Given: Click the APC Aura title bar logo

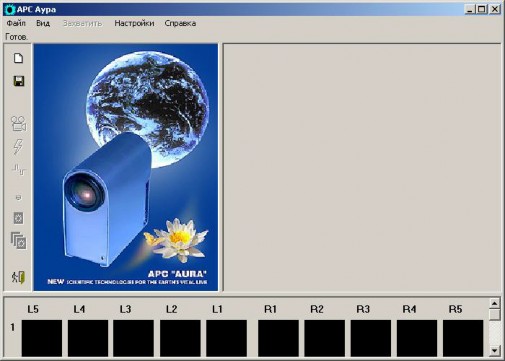Looking at the screenshot, I should click(9, 9).
